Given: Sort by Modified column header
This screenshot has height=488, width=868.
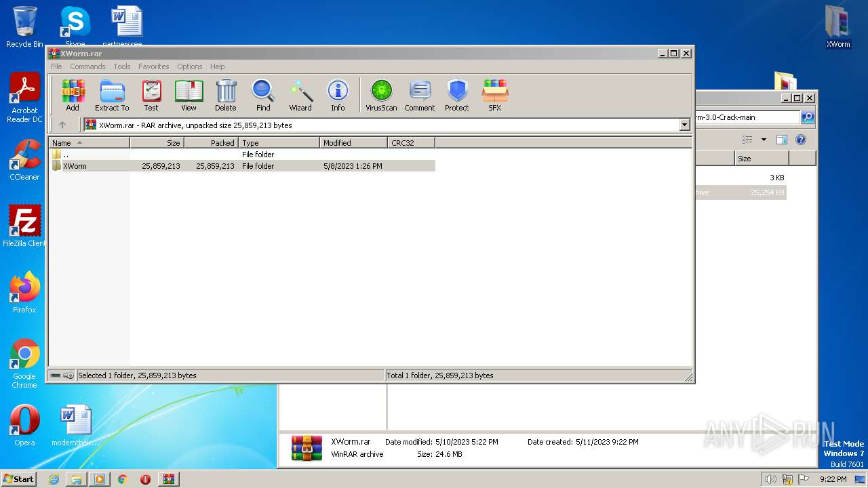Looking at the screenshot, I should pyautogui.click(x=354, y=143).
